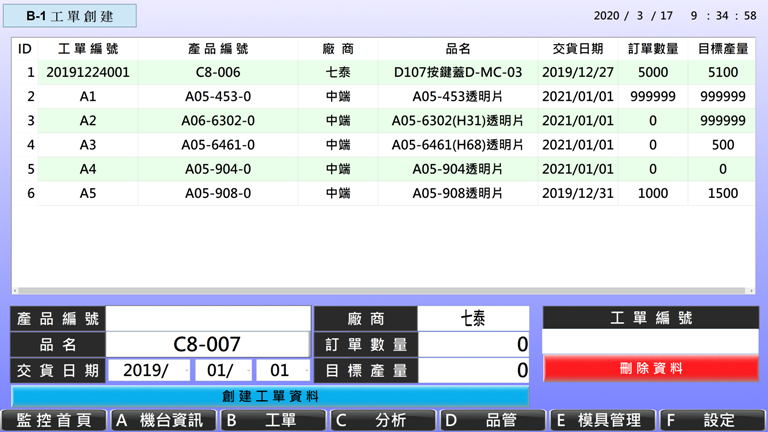Select the 廠商 vendor field showing 七泰
Screen dimensions: 768x432
click(473, 319)
